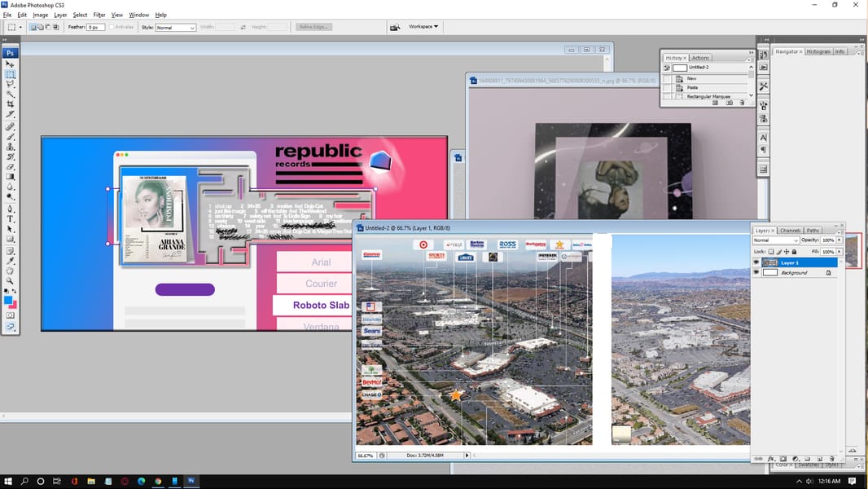The height and width of the screenshot is (489, 868).
Task: Collapse the History panel group to icons
Action: coord(752,53)
